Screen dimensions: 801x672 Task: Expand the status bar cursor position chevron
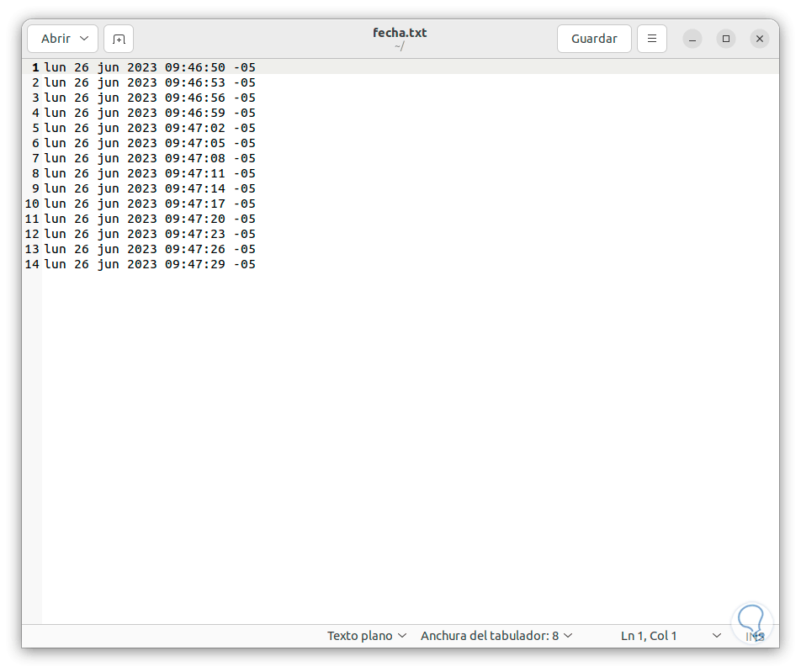[717, 636]
